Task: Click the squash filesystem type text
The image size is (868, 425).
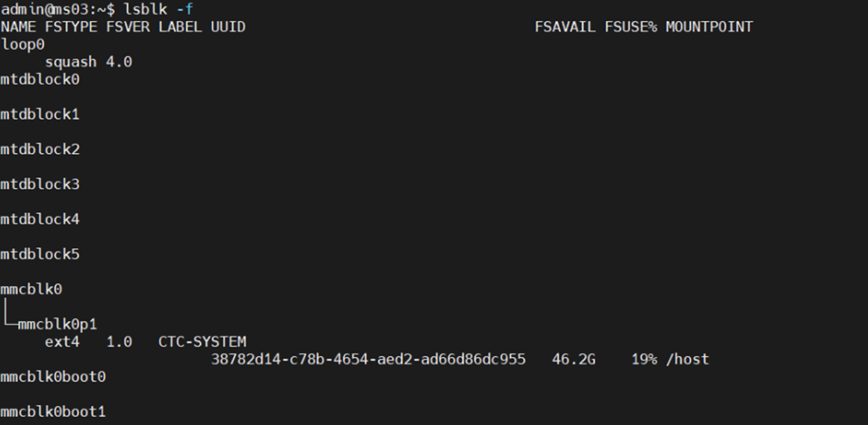Action: 71,62
